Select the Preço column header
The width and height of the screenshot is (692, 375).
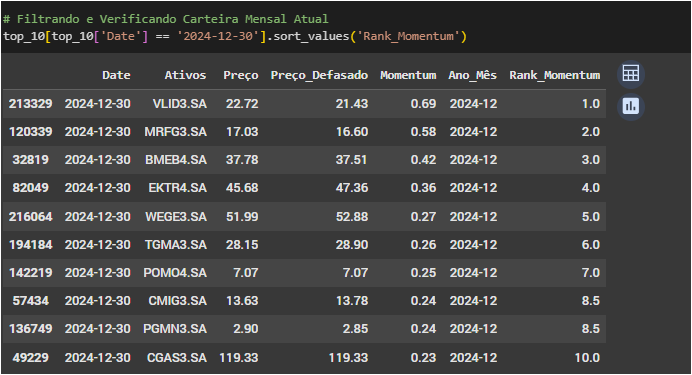tap(241, 75)
